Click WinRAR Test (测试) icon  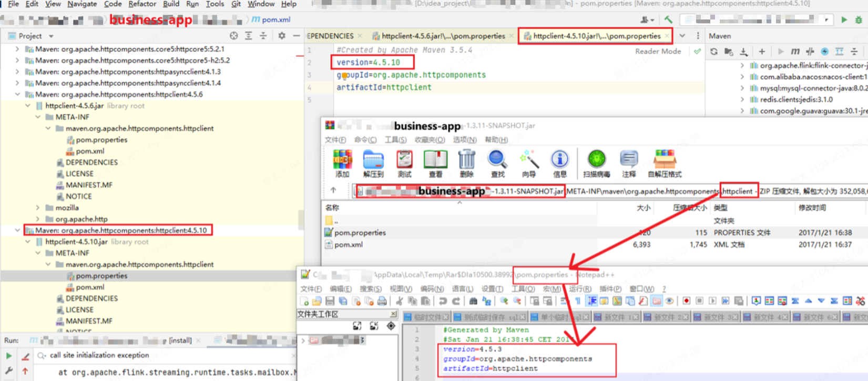(x=404, y=163)
